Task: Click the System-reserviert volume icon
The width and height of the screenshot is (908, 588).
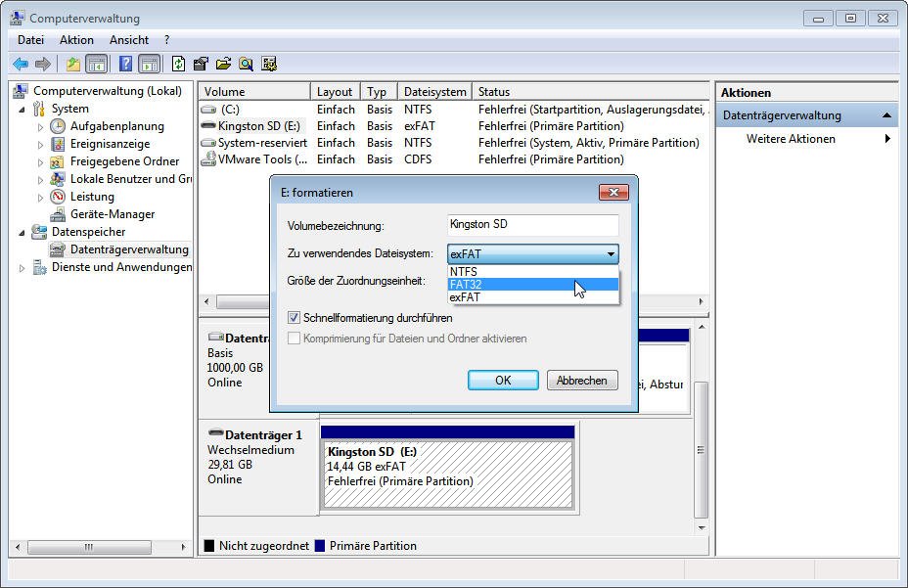Action: point(208,143)
